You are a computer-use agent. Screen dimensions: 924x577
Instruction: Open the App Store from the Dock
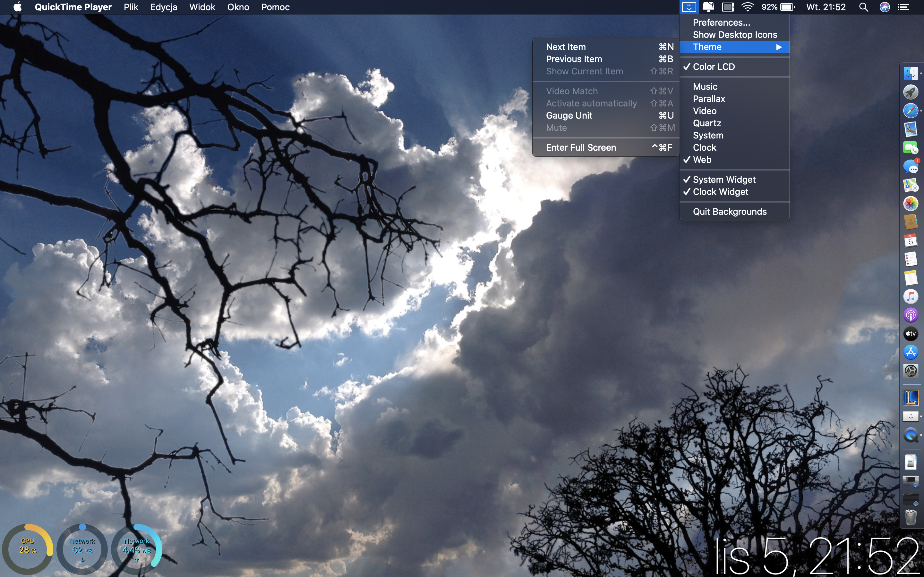point(911,352)
